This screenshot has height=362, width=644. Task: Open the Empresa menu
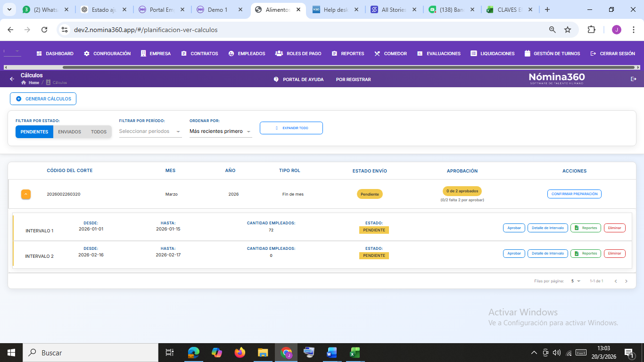[156, 54]
